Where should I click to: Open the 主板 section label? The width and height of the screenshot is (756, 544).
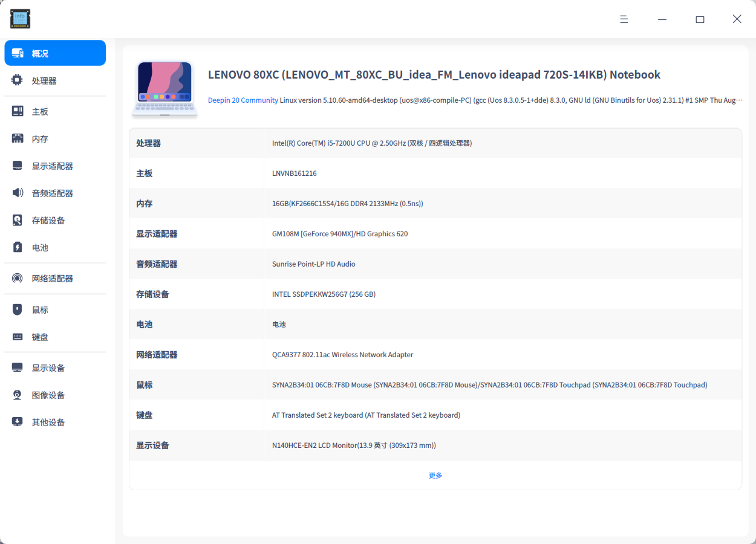(40, 111)
